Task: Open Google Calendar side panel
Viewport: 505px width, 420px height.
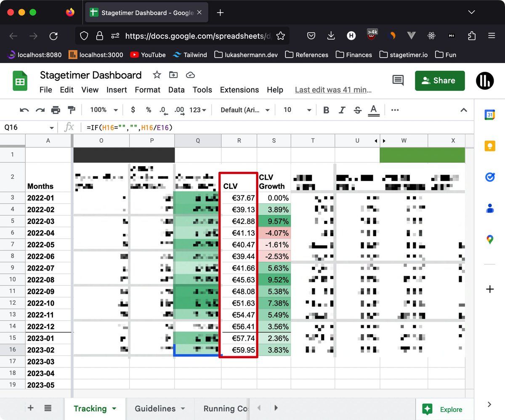Action: click(489, 115)
